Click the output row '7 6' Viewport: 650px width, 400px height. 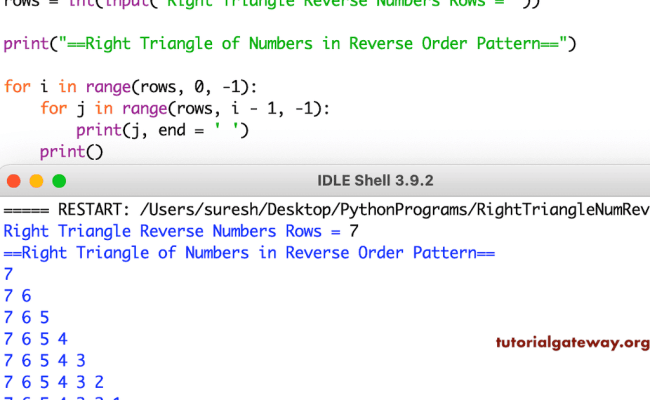(x=17, y=296)
